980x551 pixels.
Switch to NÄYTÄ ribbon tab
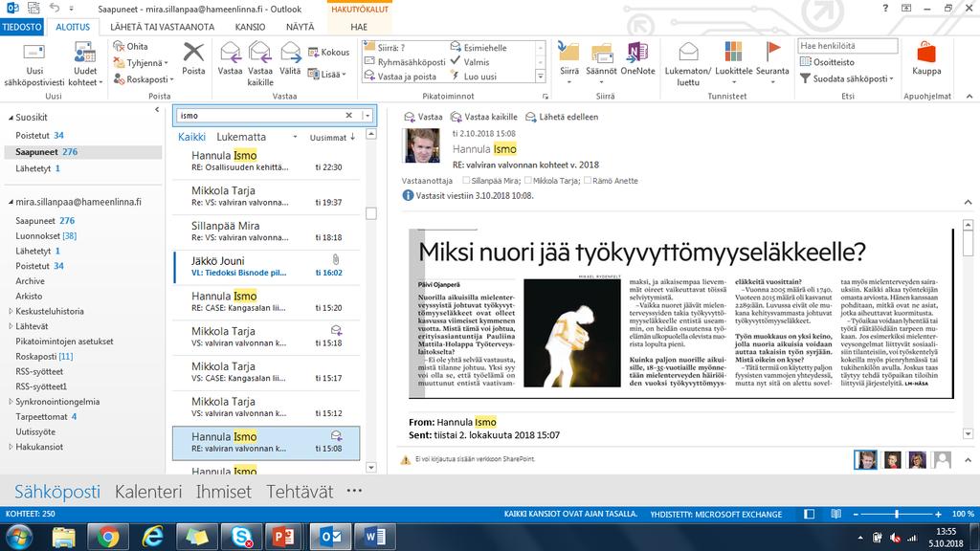pyautogui.click(x=300, y=27)
